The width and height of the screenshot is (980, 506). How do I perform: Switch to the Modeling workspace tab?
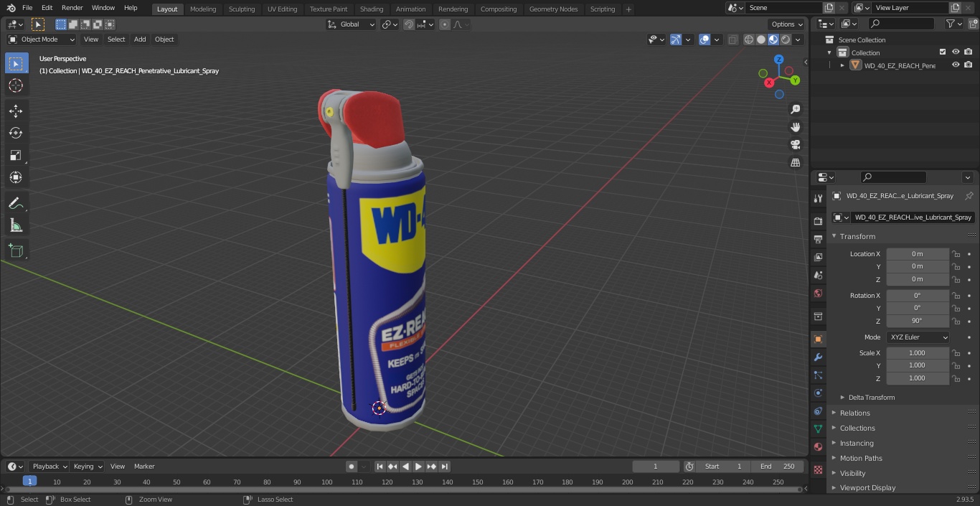pyautogui.click(x=203, y=9)
